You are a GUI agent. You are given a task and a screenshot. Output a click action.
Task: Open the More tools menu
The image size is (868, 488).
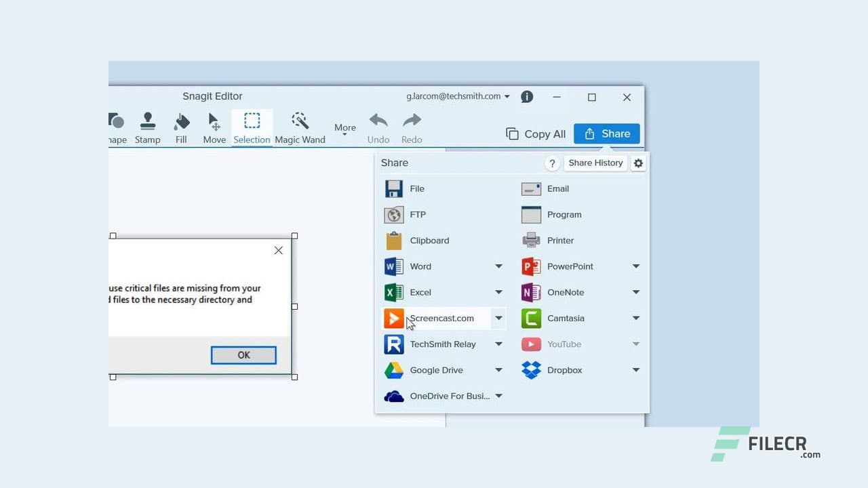pos(344,127)
